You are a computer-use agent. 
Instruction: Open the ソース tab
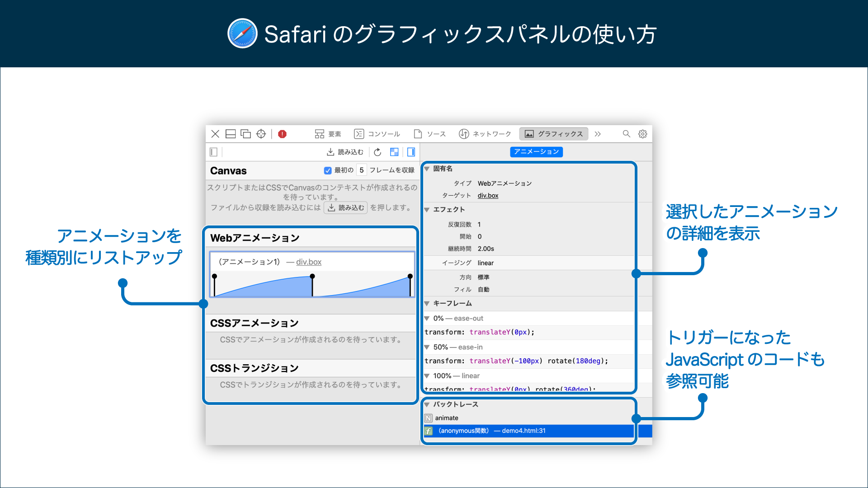click(430, 134)
